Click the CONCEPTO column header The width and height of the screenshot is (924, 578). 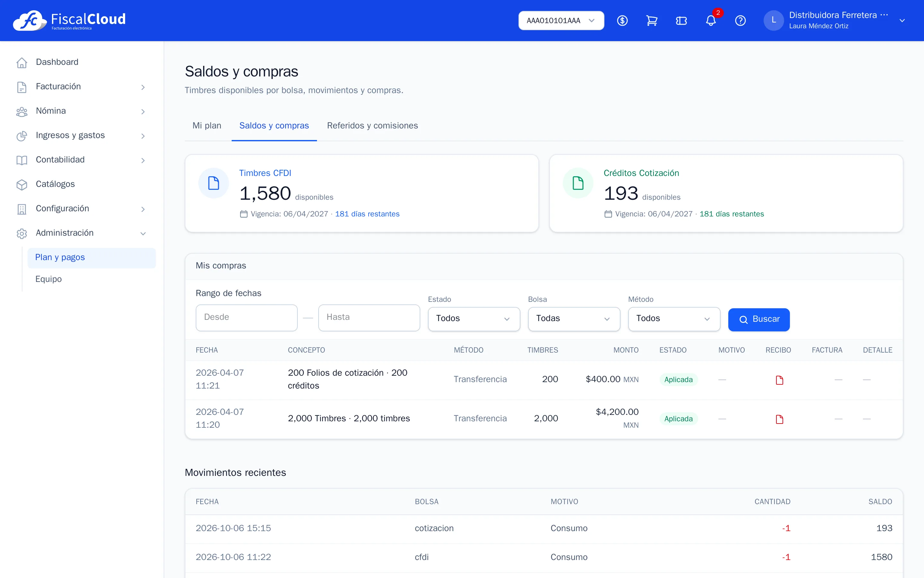coord(306,350)
